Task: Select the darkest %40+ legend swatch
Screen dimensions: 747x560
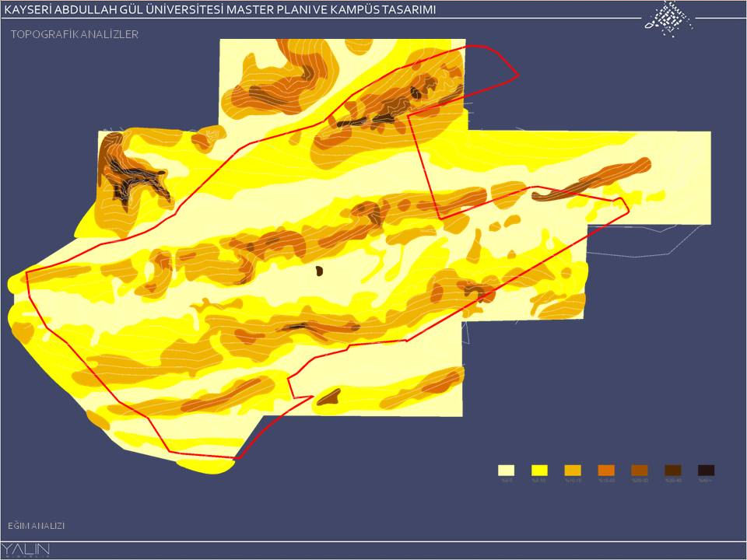Action: click(706, 470)
